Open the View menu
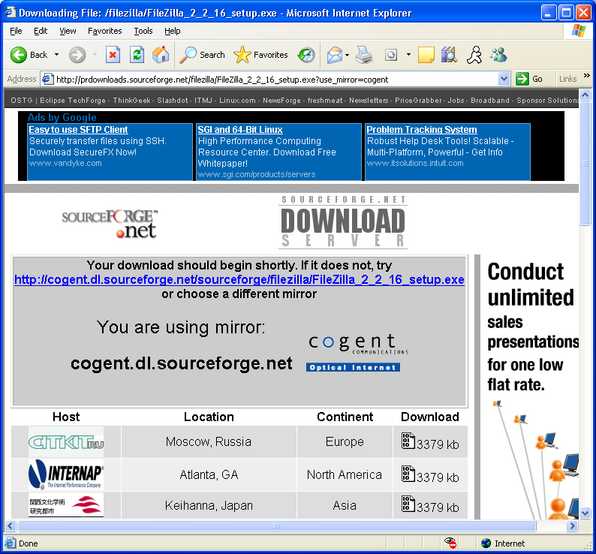The width and height of the screenshot is (596, 554). (68, 31)
